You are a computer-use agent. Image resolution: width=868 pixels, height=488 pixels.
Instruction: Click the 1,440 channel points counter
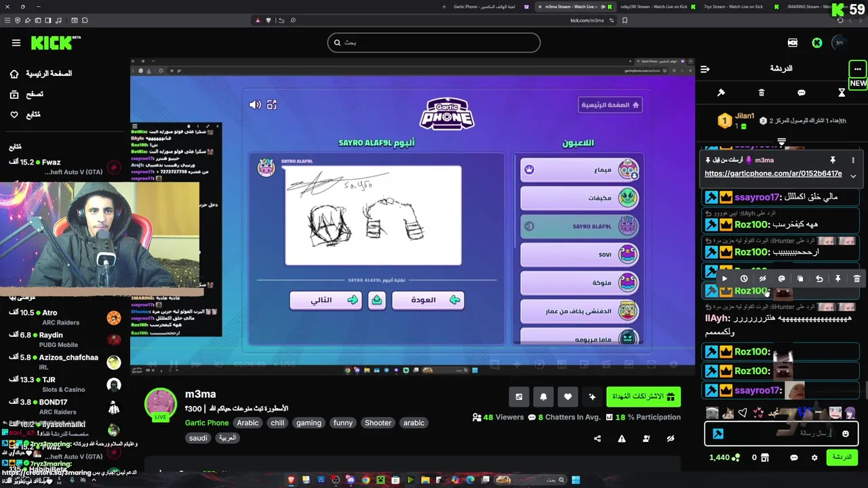click(724, 457)
